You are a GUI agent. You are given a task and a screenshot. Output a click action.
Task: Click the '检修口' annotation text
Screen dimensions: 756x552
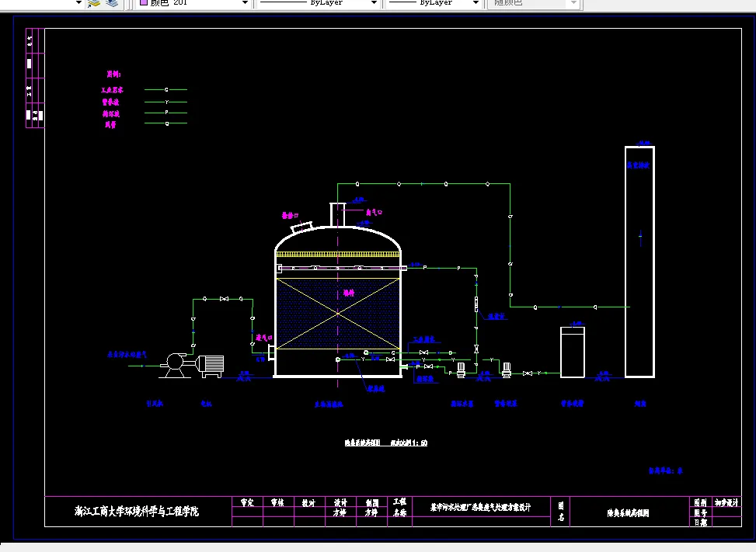pos(291,216)
